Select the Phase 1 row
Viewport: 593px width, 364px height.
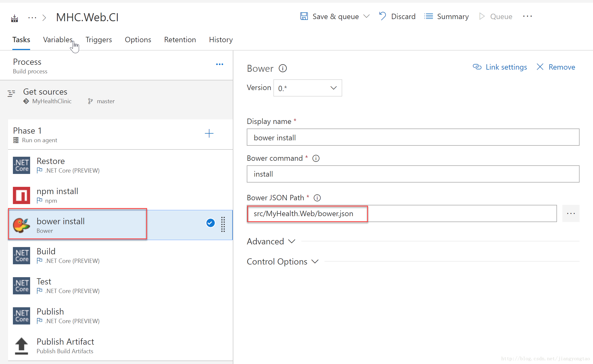(x=120, y=134)
